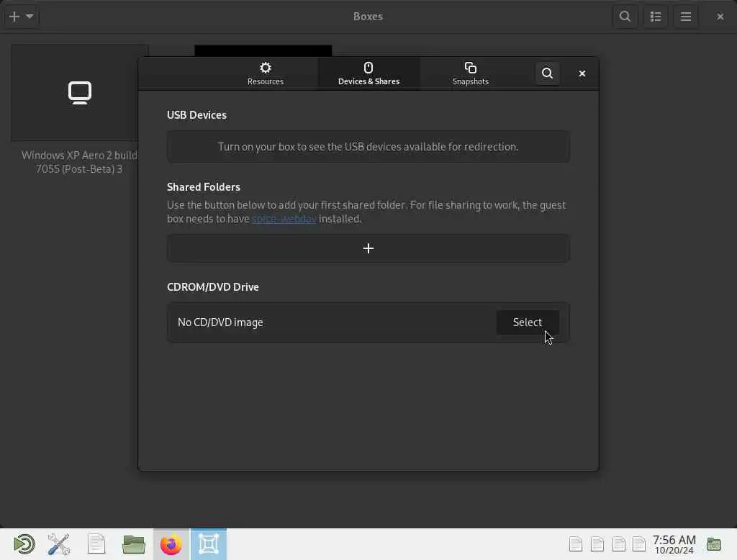
Task: Click the third tray document icon
Action: pos(618,544)
